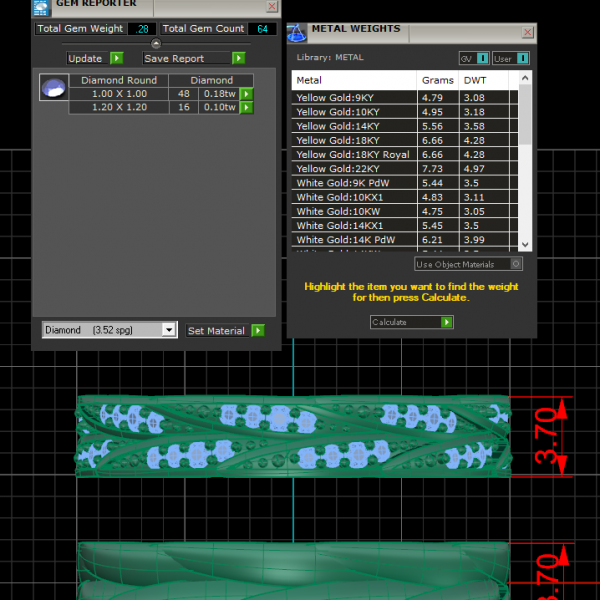Click the Gem Reporter panel icon
The height and width of the screenshot is (600, 600).
coord(41,7)
